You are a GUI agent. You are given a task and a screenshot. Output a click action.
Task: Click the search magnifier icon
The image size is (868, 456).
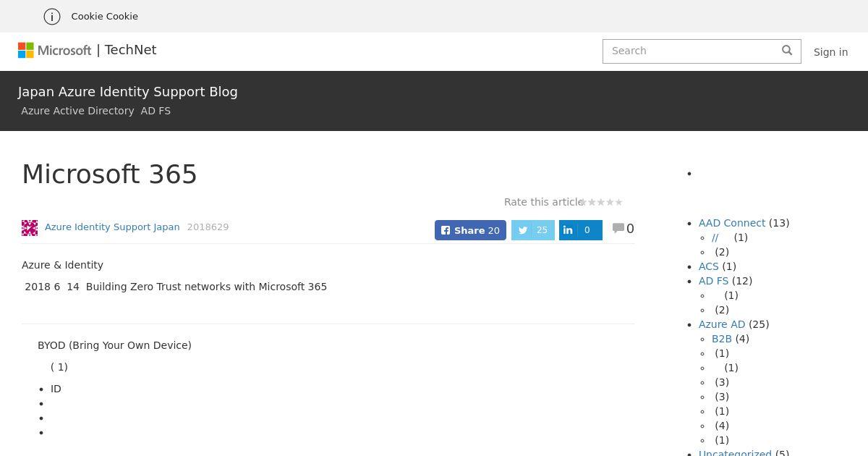787,50
